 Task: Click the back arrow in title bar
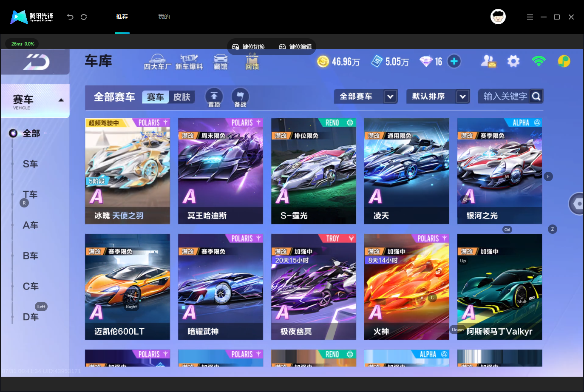pyautogui.click(x=70, y=17)
